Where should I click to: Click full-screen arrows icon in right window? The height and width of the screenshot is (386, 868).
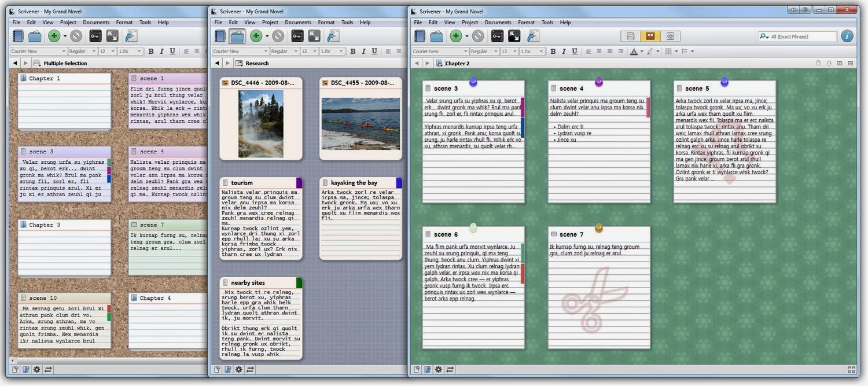click(514, 36)
